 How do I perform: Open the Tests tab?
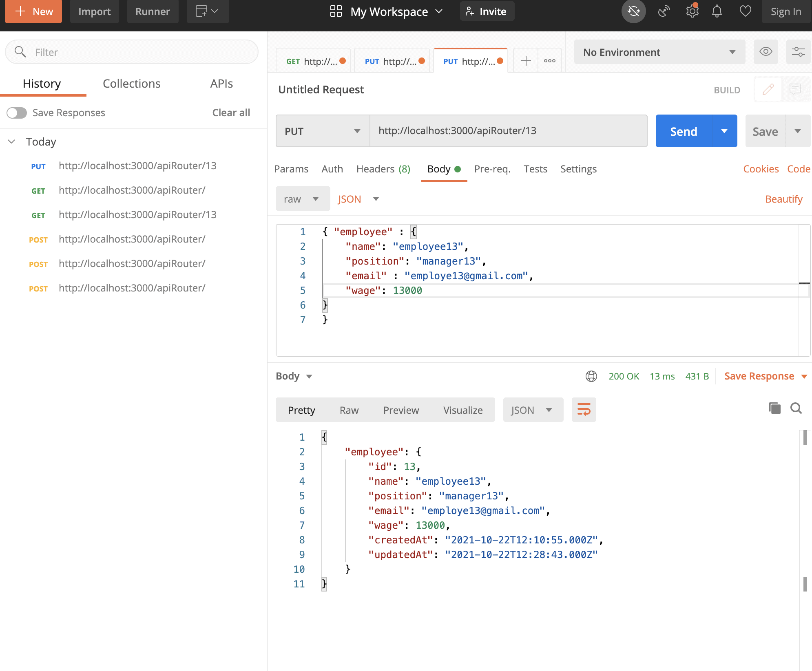point(535,169)
